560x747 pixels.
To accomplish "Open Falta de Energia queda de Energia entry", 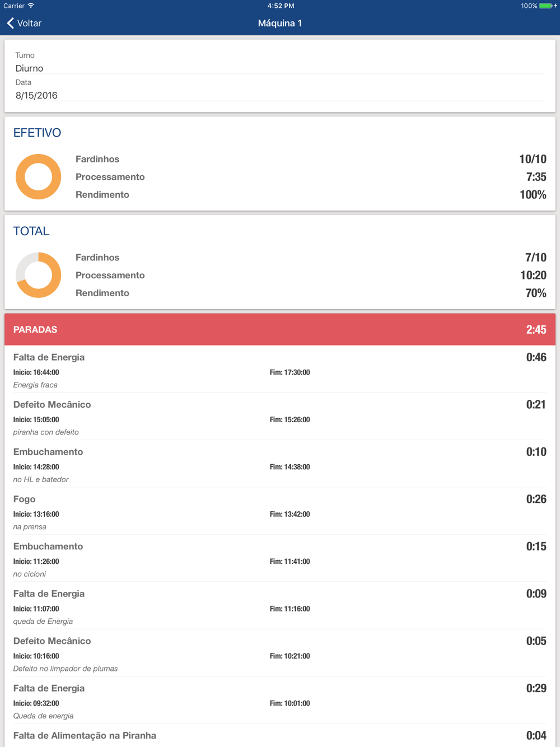I will (280, 606).
